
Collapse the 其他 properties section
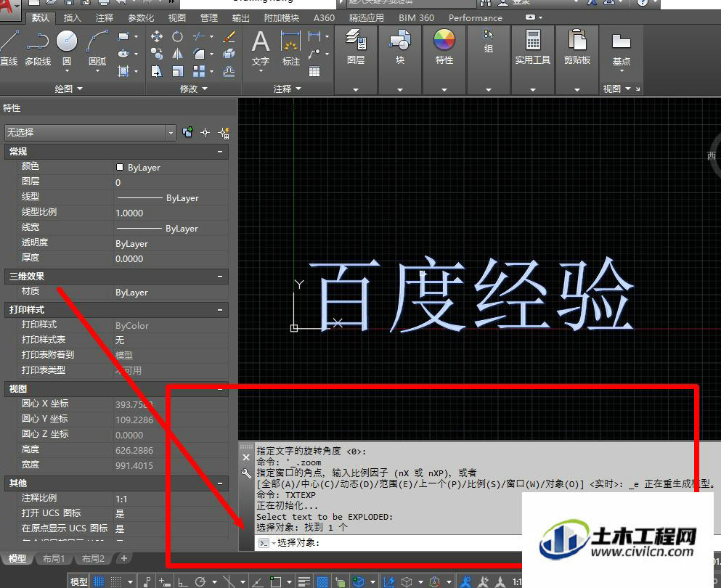point(220,483)
